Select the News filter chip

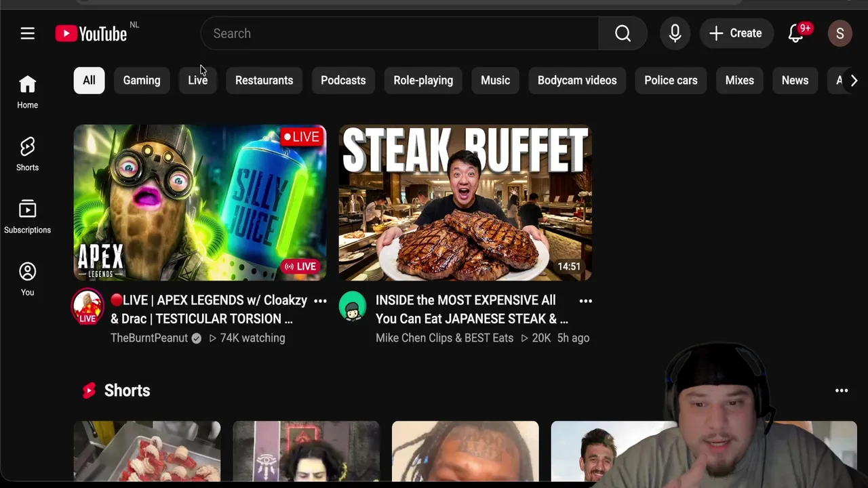(795, 80)
